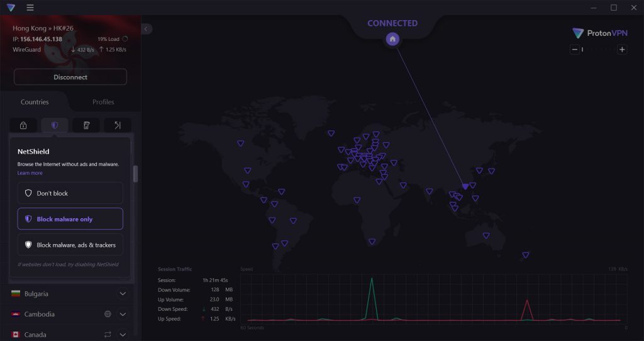644x341 pixels.
Task: Click the Down Volume 128 value
Action: (215, 289)
